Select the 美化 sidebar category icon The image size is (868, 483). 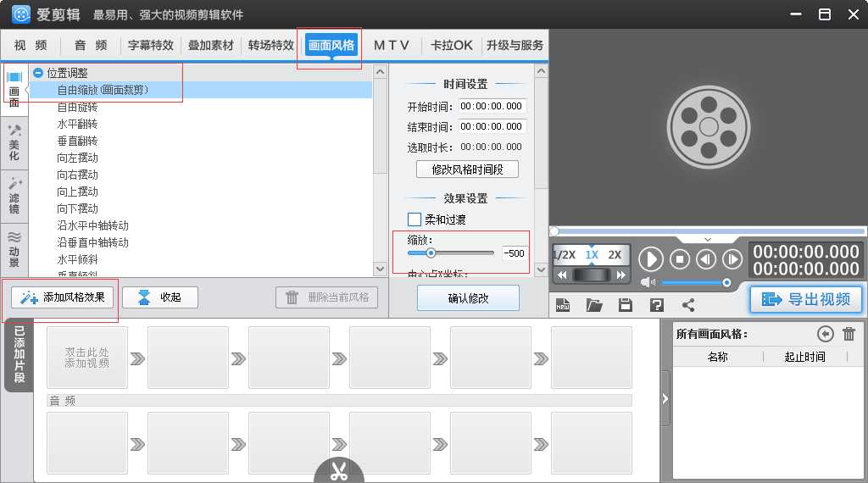pos(14,142)
